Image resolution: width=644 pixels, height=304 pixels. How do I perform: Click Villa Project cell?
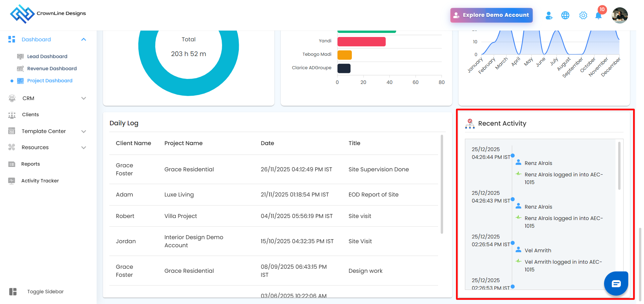(180, 216)
